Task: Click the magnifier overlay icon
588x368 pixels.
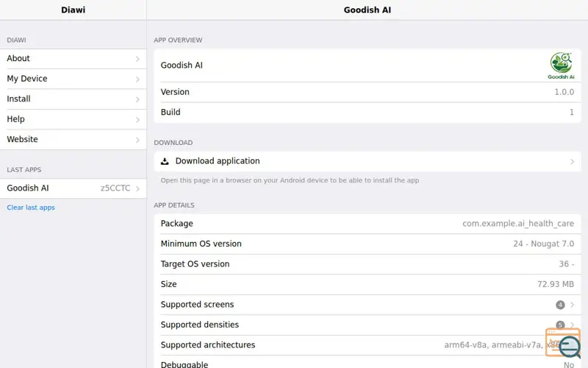Action: click(570, 347)
